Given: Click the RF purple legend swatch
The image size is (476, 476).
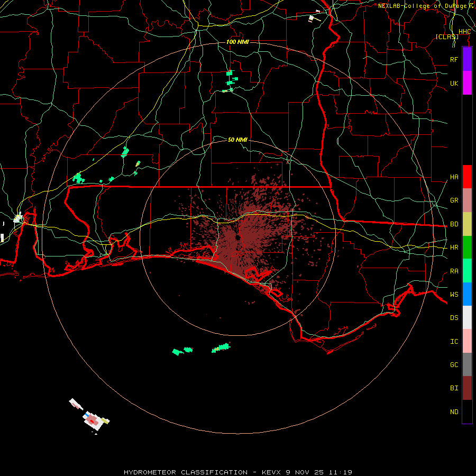Looking at the screenshot, I should tap(467, 59).
